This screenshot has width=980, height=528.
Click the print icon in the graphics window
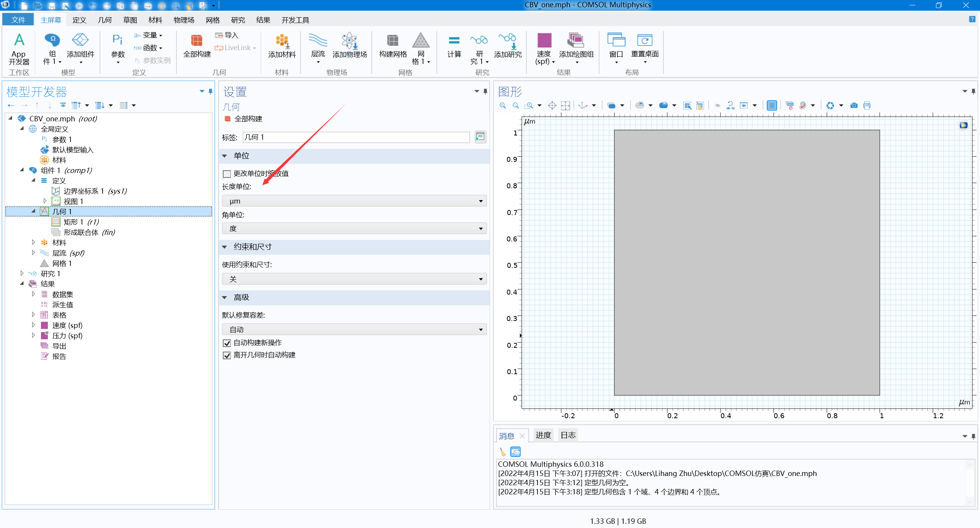pos(867,105)
